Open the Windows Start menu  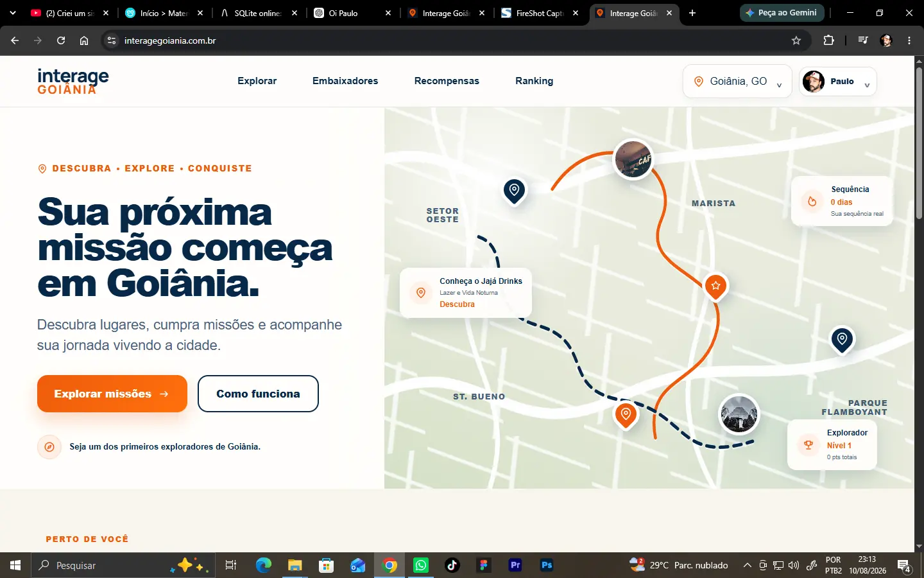[x=15, y=565]
